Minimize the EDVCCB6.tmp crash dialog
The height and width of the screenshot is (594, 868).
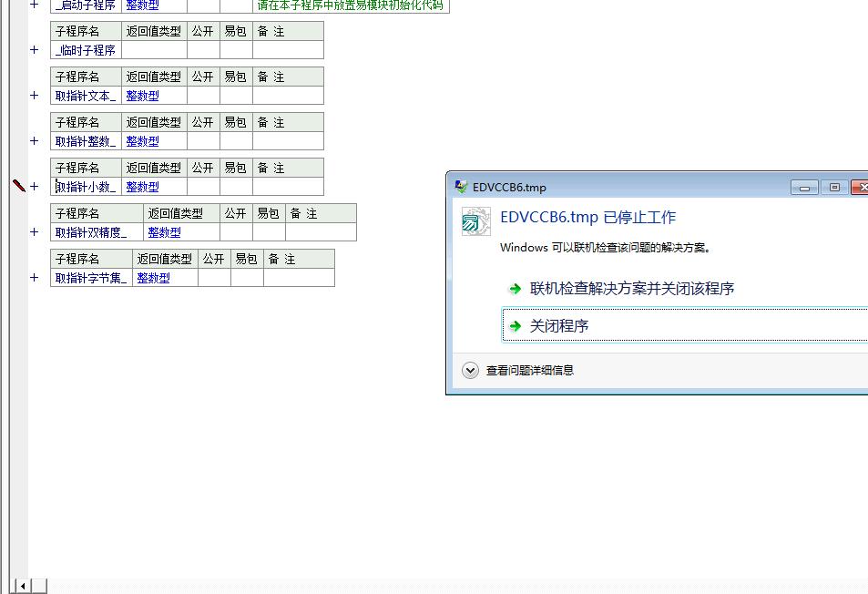(x=803, y=188)
